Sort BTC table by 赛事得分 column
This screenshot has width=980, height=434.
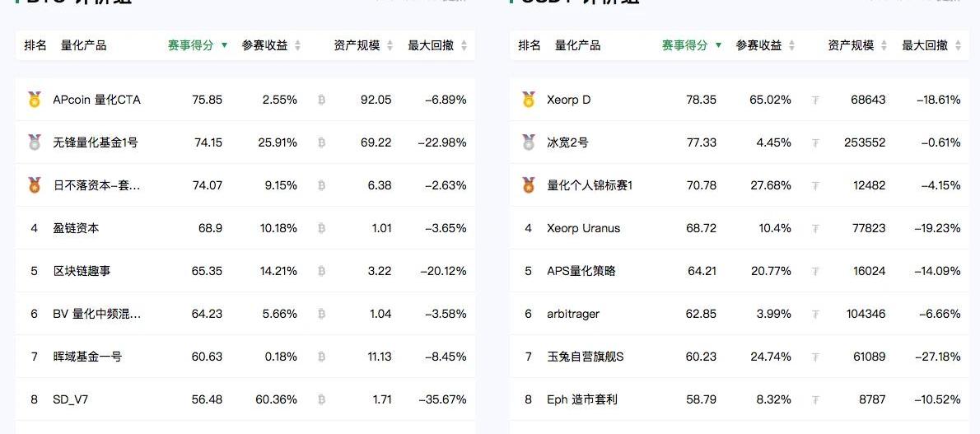point(198,45)
